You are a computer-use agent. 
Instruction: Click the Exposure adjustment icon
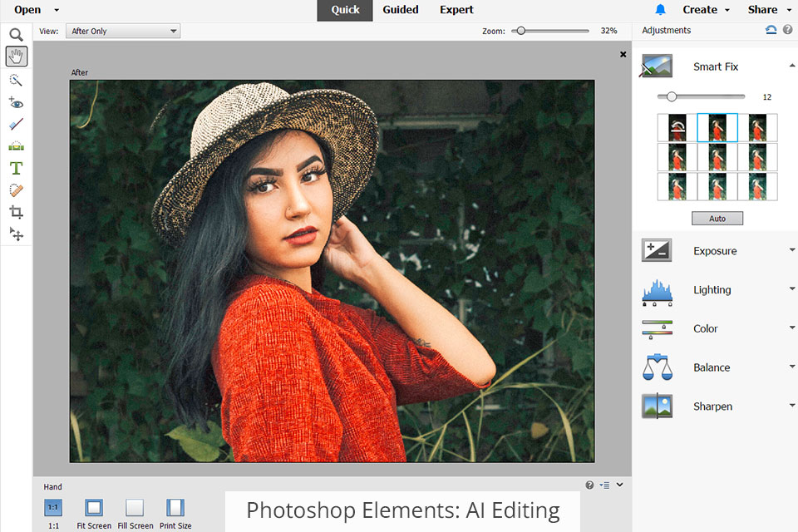pos(657,250)
